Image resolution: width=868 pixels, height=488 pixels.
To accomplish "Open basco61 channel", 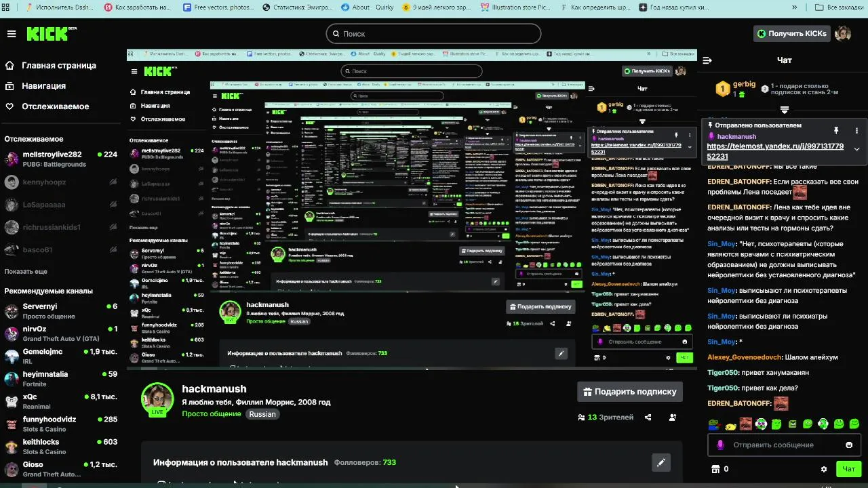I will (x=61, y=249).
